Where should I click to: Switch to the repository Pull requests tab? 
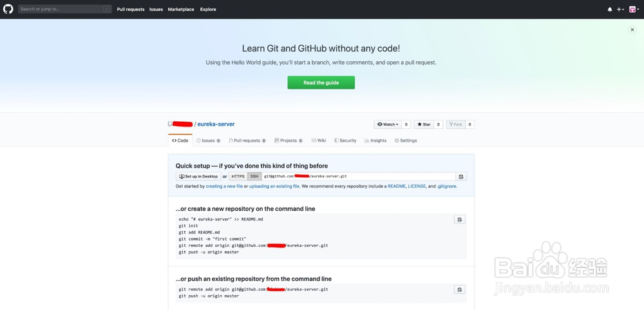247,140
